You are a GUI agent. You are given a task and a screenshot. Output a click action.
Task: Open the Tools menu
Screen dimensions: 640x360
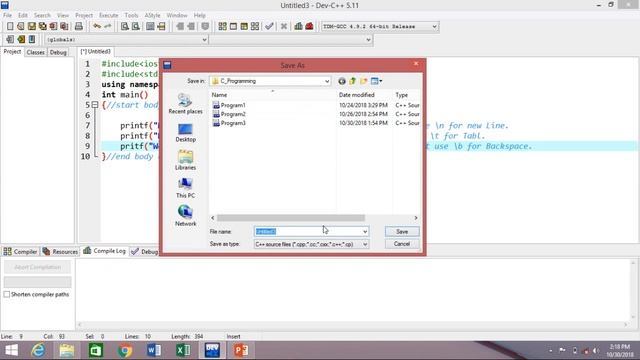pyautogui.click(x=131, y=15)
